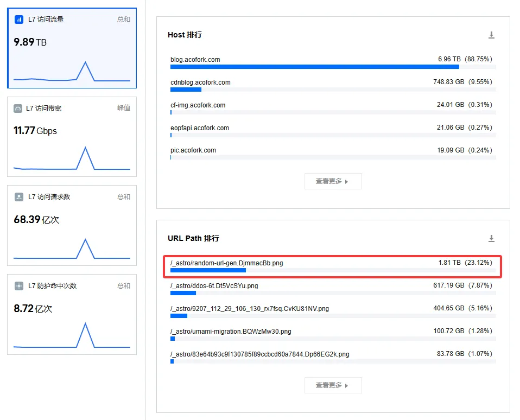
Task: Click the ddos-6t.Dt5VcSYu.png path entry
Action: click(x=214, y=285)
